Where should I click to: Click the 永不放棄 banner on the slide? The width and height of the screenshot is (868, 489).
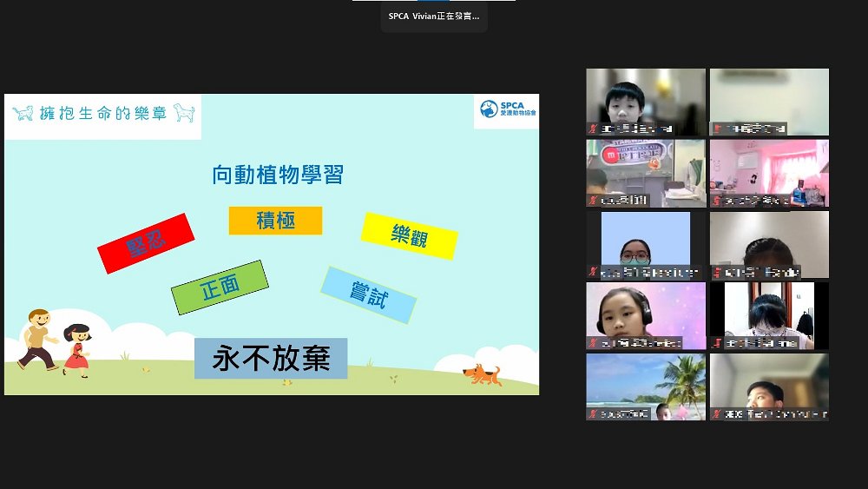click(x=271, y=359)
